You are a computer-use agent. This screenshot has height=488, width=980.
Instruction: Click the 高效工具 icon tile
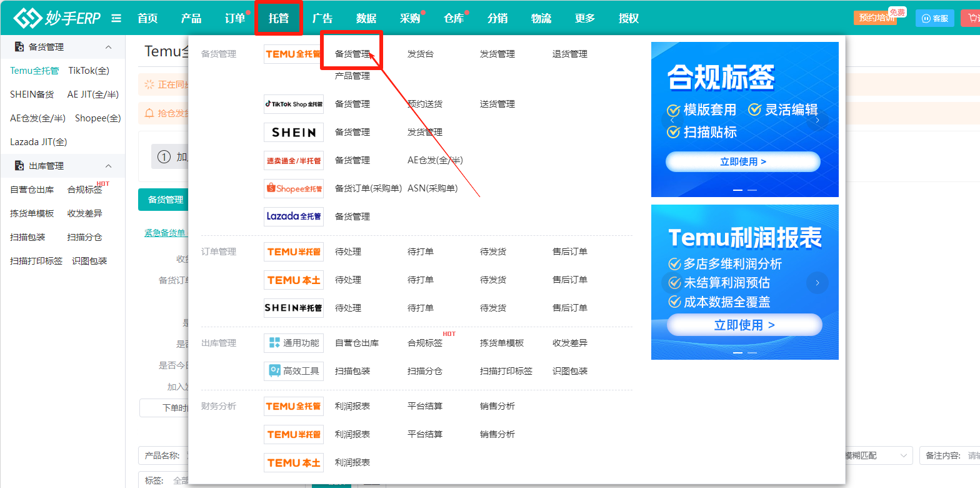294,371
